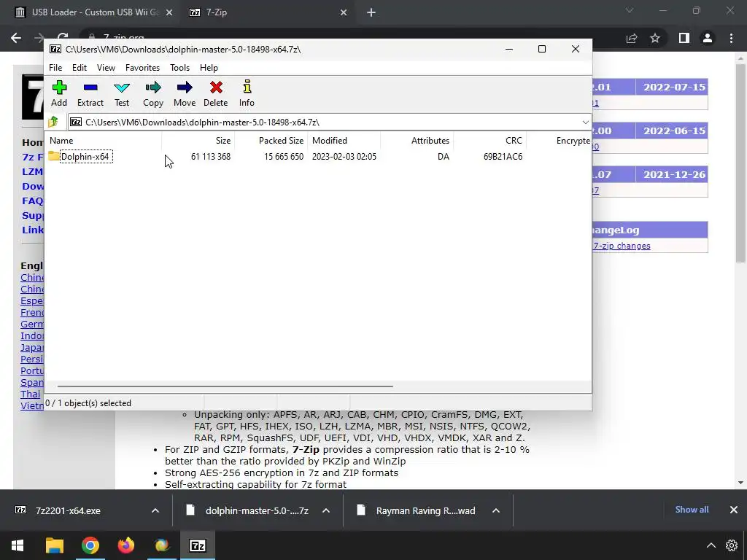Click the Add toolbar icon in 7-Zip
This screenshot has width=747, height=560.
[59, 93]
